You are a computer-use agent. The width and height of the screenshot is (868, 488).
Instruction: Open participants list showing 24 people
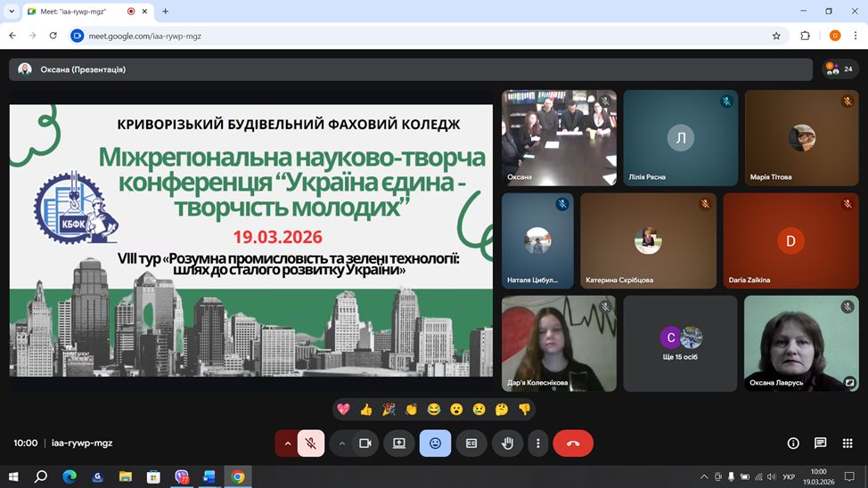coord(839,69)
